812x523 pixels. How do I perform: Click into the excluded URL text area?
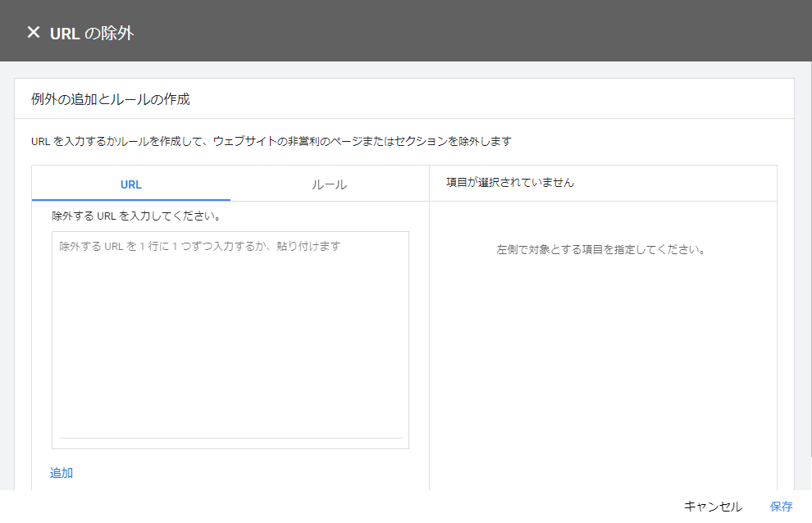click(x=230, y=344)
